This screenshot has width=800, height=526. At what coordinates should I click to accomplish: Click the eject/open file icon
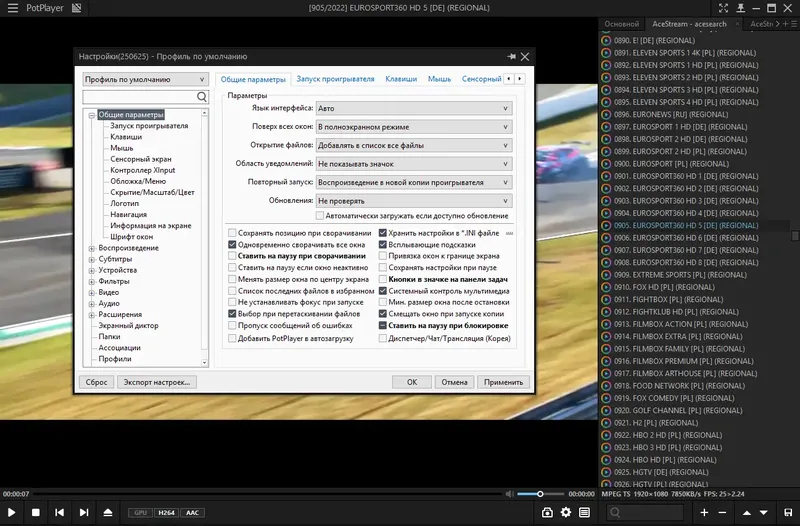tap(108, 513)
